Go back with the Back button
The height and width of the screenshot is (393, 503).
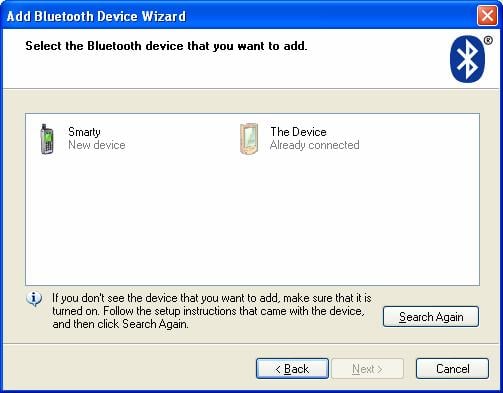pyautogui.click(x=292, y=369)
